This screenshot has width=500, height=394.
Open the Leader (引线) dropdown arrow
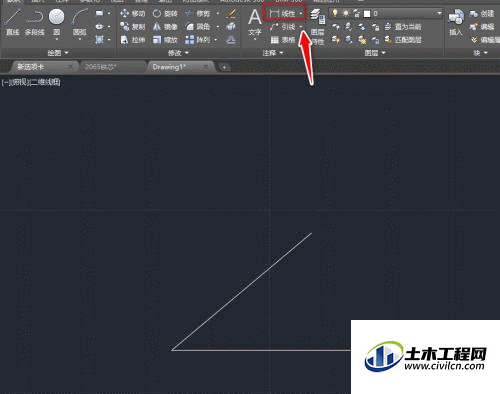tap(301, 27)
